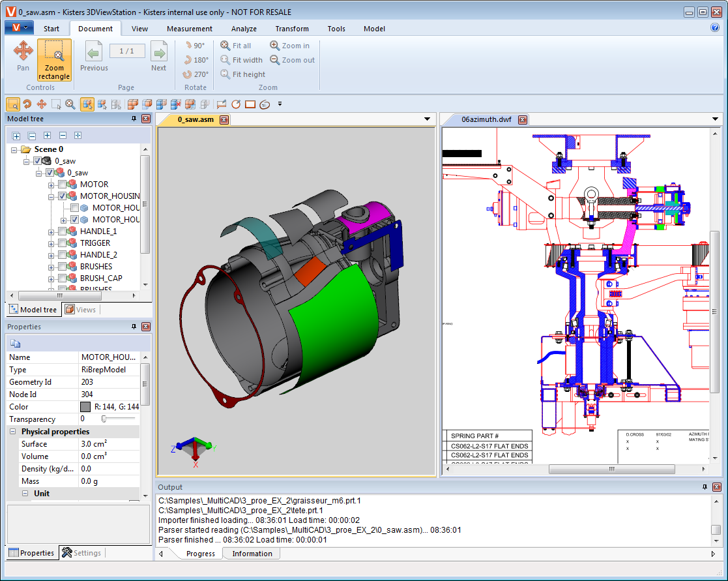Image resolution: width=728 pixels, height=581 pixels.
Task: Switch to the 06azimuth.dwf document tab
Action: coord(486,120)
